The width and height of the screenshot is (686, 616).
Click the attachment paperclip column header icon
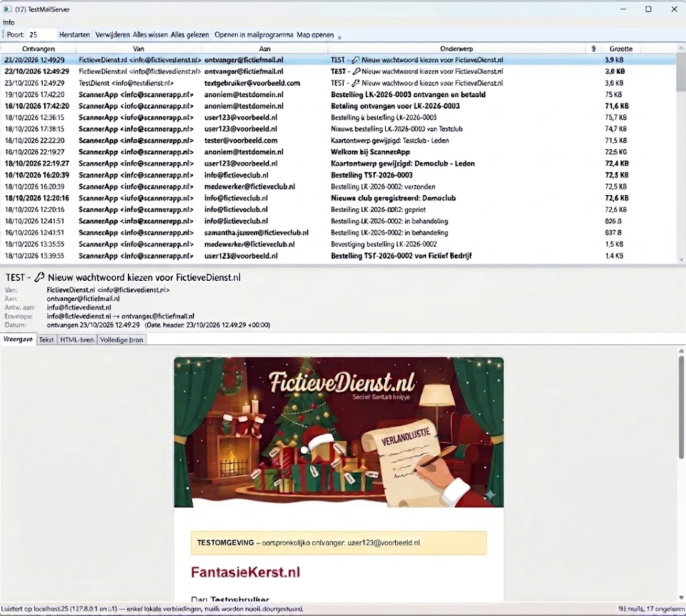click(594, 49)
